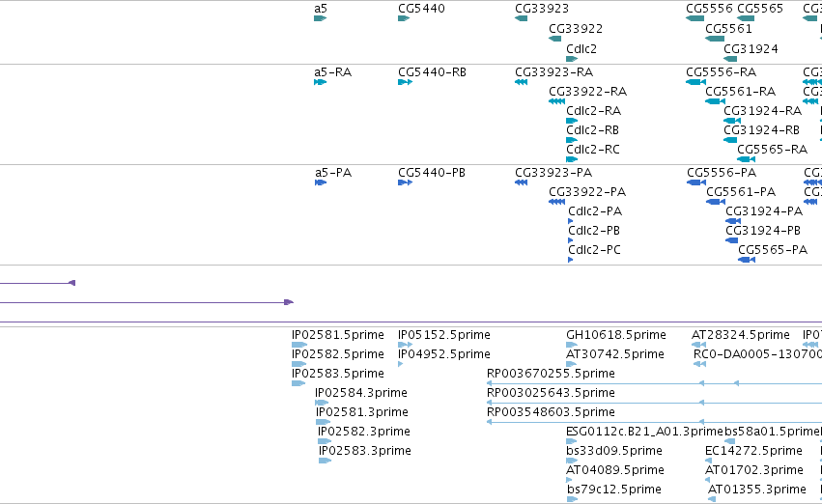The image size is (822, 504).
Task: Click the CG31924-PA label text
Action: click(x=764, y=211)
